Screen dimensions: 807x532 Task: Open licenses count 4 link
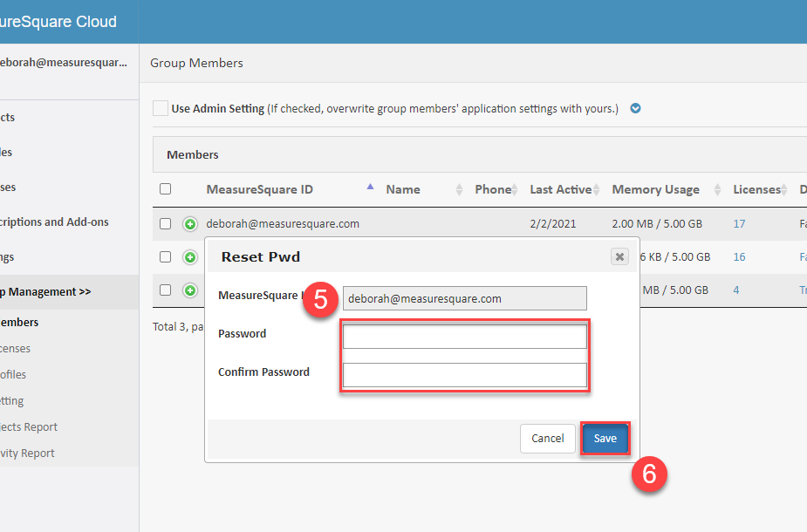pos(736,290)
